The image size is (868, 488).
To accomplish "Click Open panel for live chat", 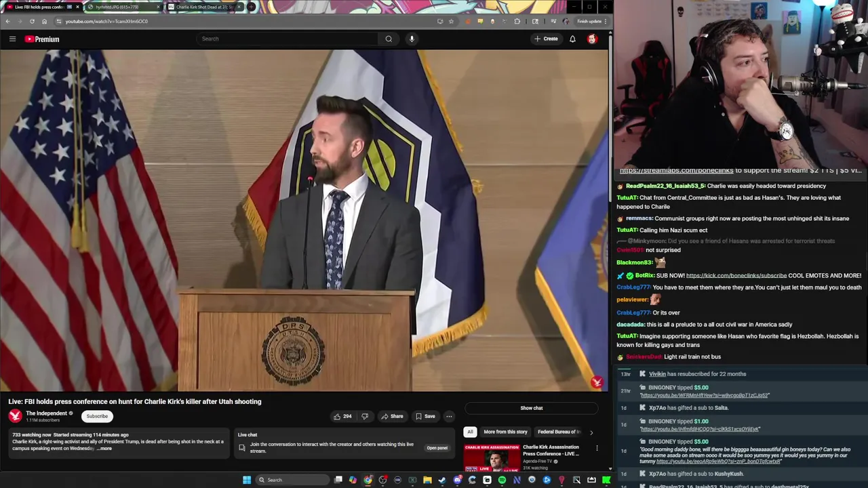I will (x=437, y=448).
